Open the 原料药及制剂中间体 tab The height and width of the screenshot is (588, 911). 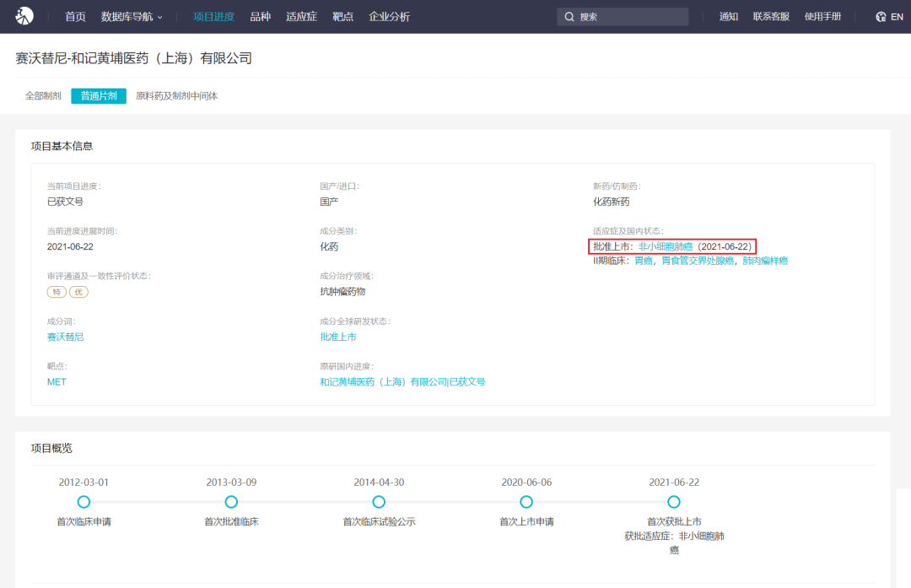click(176, 96)
